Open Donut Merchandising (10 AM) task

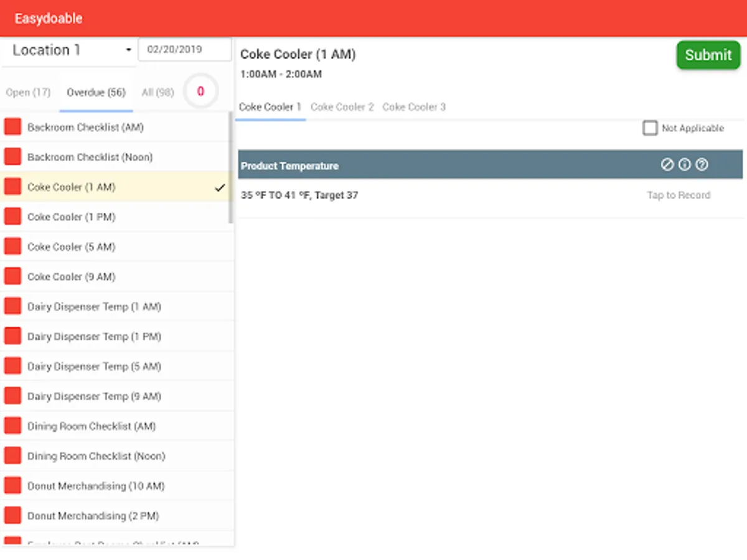point(117,485)
